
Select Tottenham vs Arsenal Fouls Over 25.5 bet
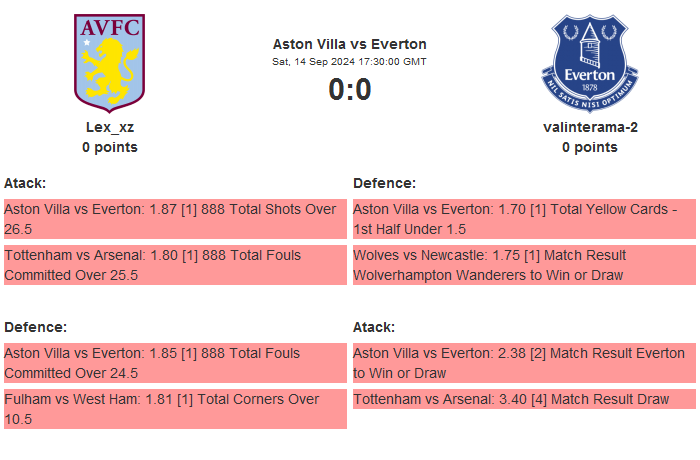click(x=175, y=265)
